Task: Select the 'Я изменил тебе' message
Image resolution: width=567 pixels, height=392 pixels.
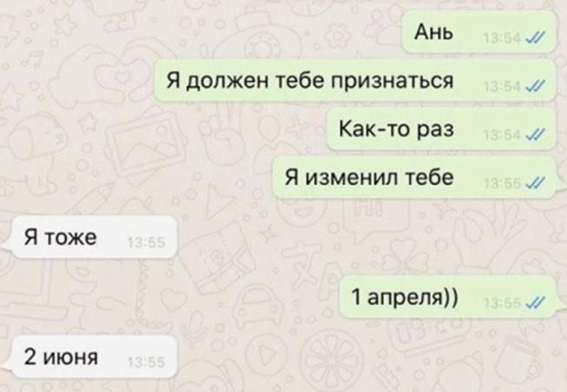Action: click(413, 178)
